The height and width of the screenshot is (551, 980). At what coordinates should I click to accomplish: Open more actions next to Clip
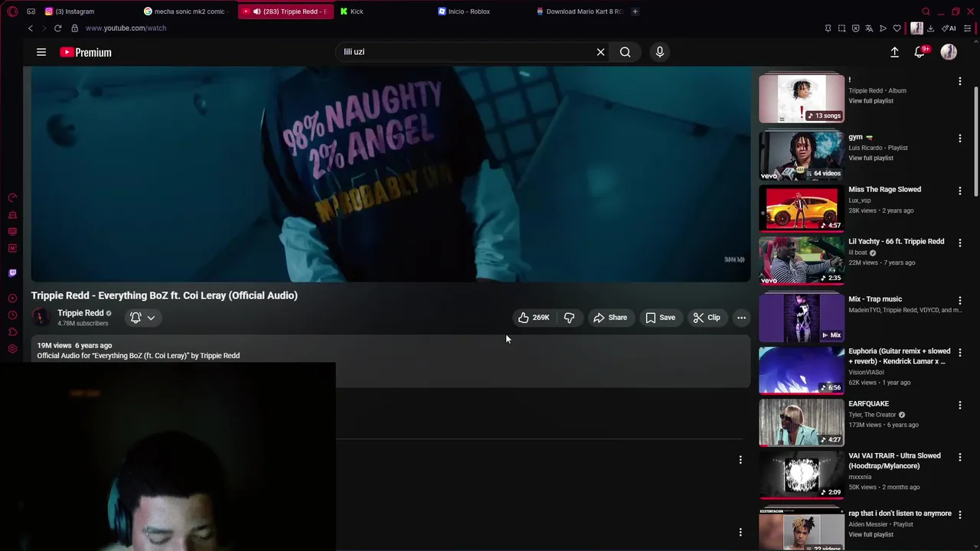(x=741, y=318)
